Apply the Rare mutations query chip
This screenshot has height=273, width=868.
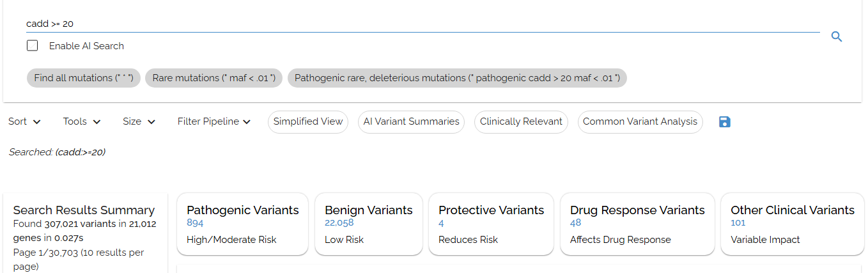pyautogui.click(x=213, y=78)
